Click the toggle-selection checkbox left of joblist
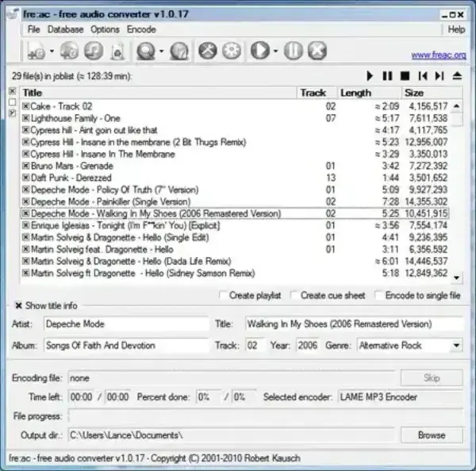 [13, 113]
